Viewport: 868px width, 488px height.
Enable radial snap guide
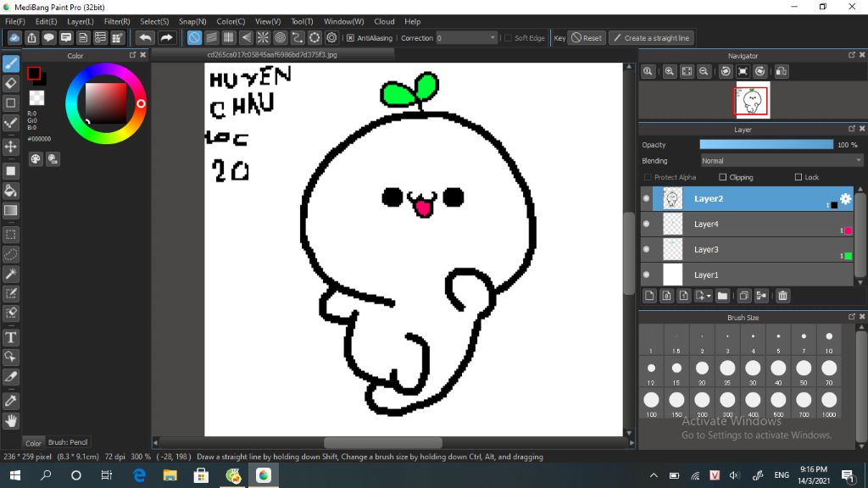tap(263, 37)
